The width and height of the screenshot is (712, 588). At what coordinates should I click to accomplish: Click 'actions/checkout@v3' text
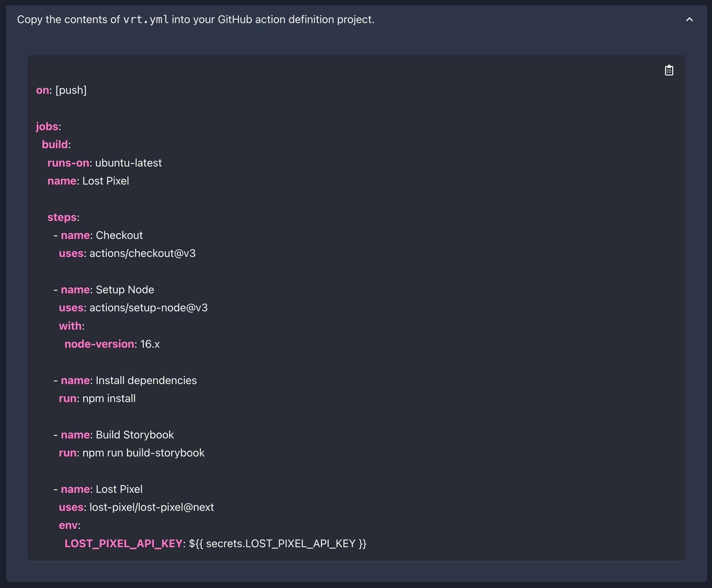(142, 254)
